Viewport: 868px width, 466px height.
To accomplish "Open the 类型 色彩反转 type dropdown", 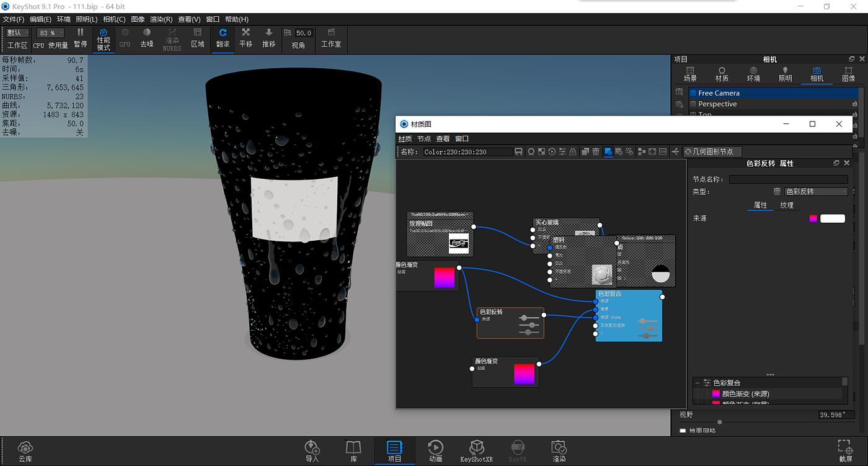I will coord(815,192).
